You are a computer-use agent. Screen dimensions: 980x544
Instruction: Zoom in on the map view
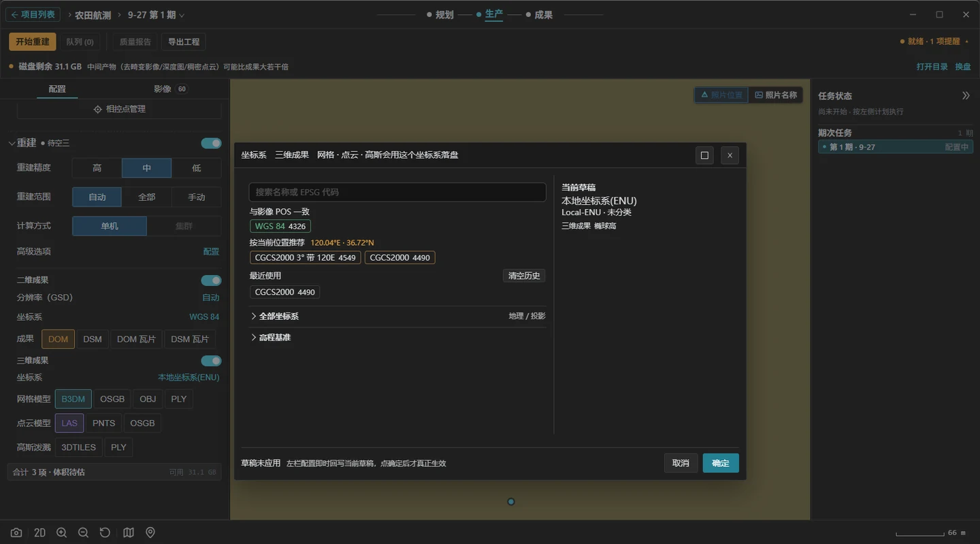click(61, 532)
